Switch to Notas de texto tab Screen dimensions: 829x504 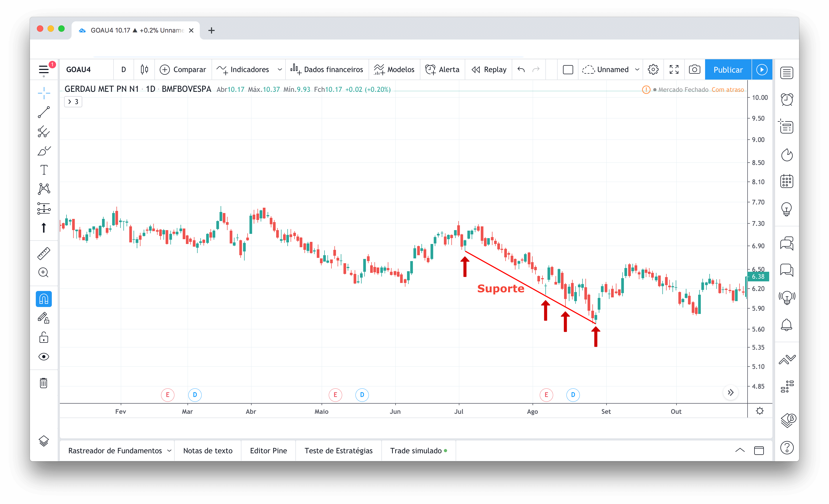pyautogui.click(x=208, y=451)
